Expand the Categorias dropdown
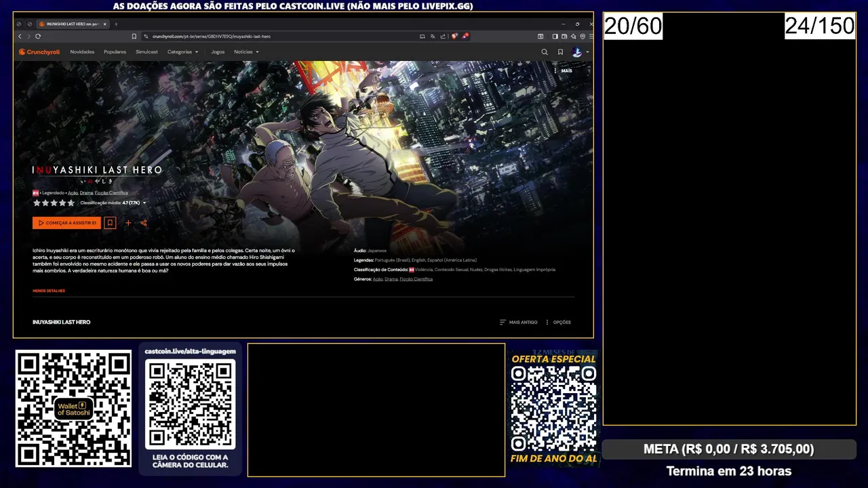Viewport: 868px width, 488px height. (x=183, y=52)
